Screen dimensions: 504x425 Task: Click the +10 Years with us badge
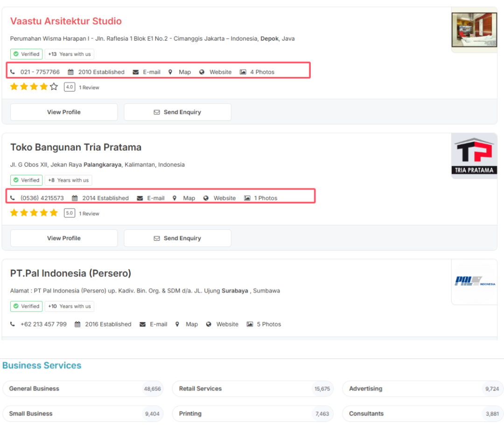pos(70,306)
